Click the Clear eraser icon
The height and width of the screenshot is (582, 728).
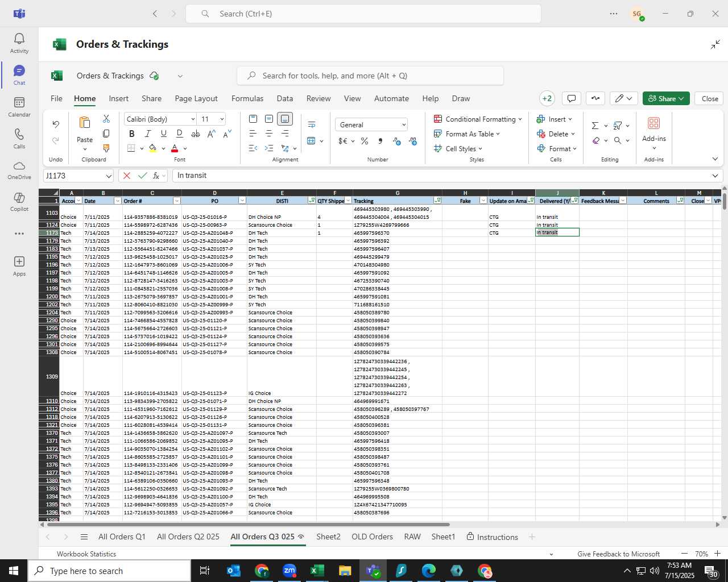tap(595, 140)
